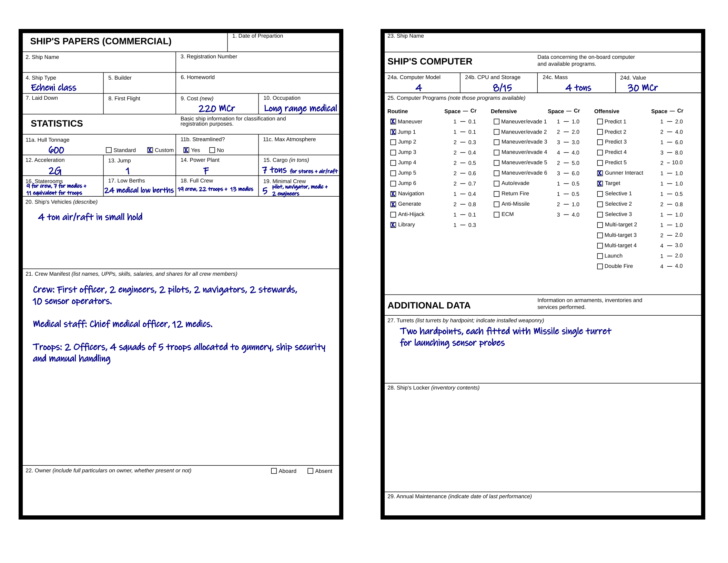The height and width of the screenshot is (563, 728).
Task: Toggle the Streamlined Yes checkbox
Action: pyautogui.click(x=186, y=150)
